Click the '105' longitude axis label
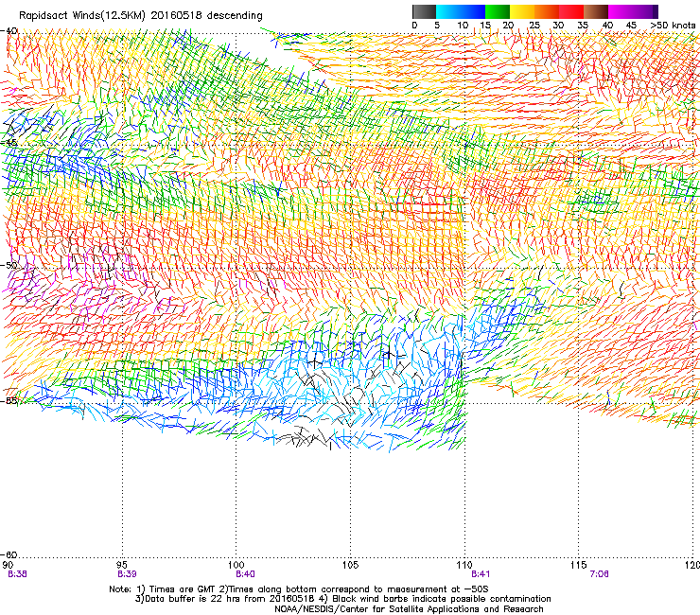 350,565
